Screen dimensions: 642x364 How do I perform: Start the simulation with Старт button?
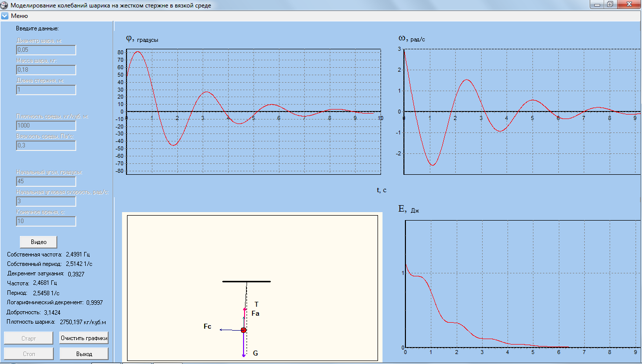click(x=28, y=339)
